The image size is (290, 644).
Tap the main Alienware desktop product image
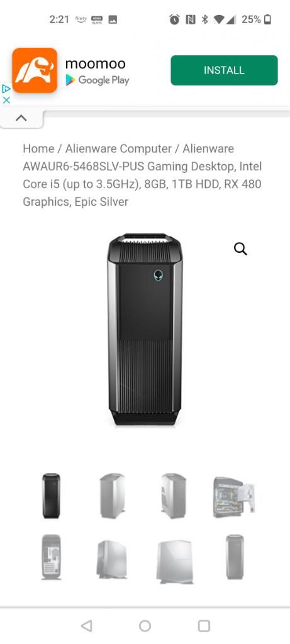tap(145, 330)
